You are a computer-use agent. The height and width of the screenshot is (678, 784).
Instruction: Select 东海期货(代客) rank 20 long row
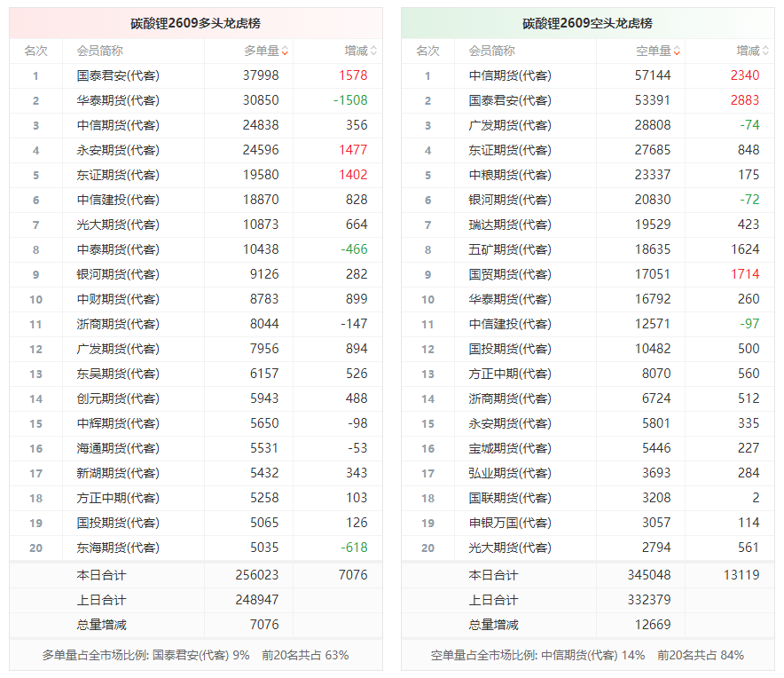pyautogui.click(x=196, y=548)
